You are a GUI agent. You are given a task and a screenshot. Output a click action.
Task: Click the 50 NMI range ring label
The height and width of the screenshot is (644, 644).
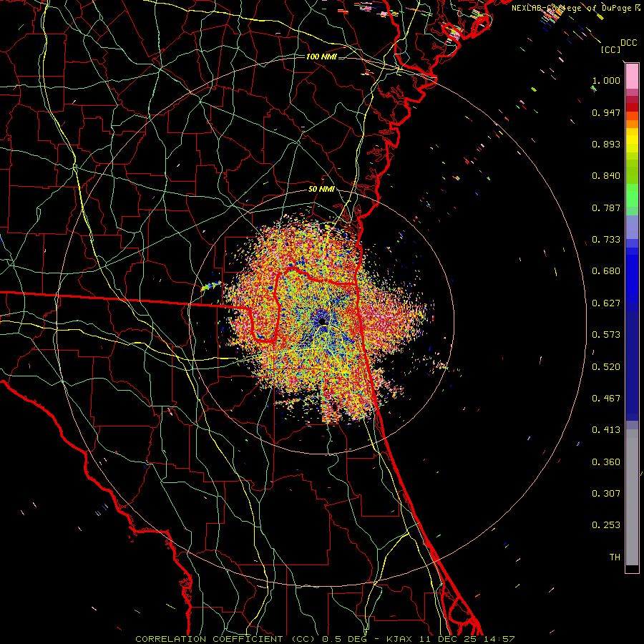[321, 190]
